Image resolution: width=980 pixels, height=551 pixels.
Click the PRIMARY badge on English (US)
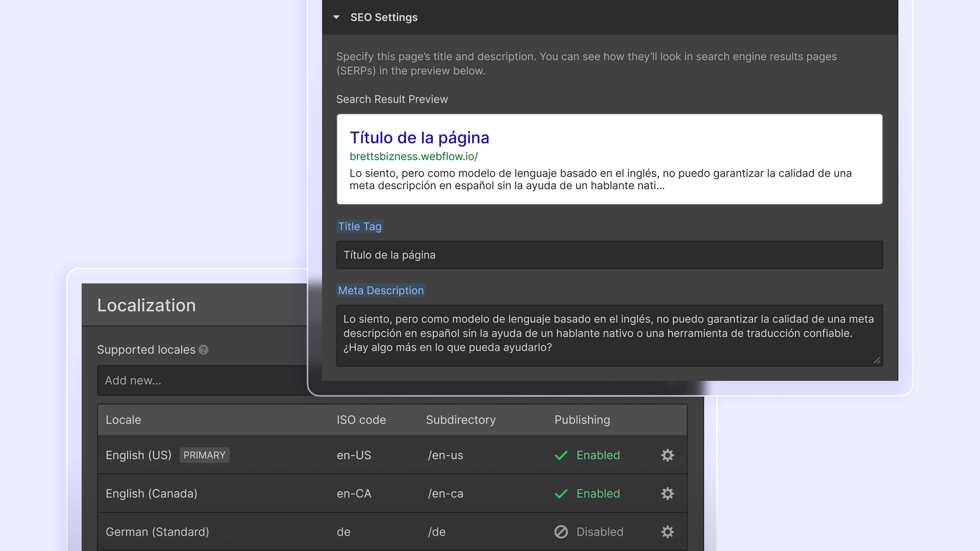(204, 455)
